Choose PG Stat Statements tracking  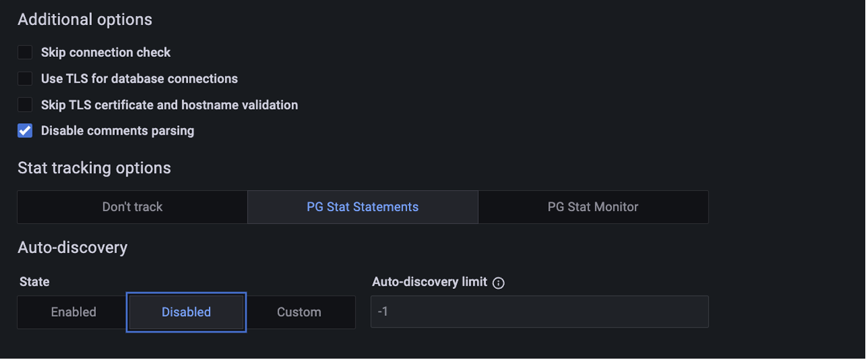[362, 207]
